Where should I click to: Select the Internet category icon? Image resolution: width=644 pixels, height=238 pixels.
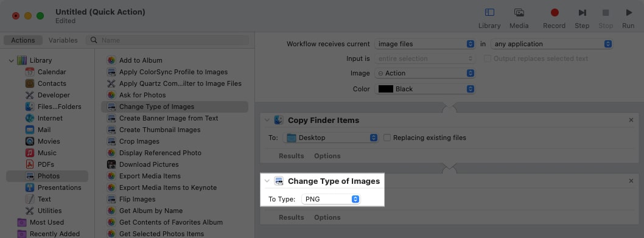click(30, 118)
